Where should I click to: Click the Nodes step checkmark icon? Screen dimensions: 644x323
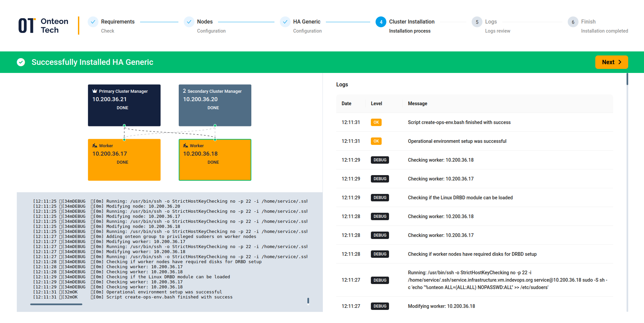pyautogui.click(x=189, y=22)
